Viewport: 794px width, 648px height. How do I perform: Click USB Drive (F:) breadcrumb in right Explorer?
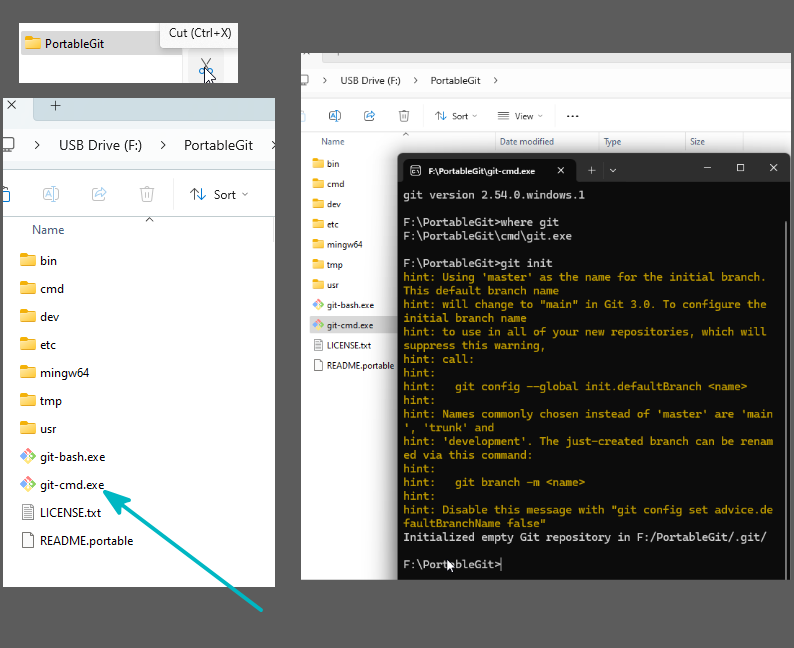pyautogui.click(x=370, y=80)
